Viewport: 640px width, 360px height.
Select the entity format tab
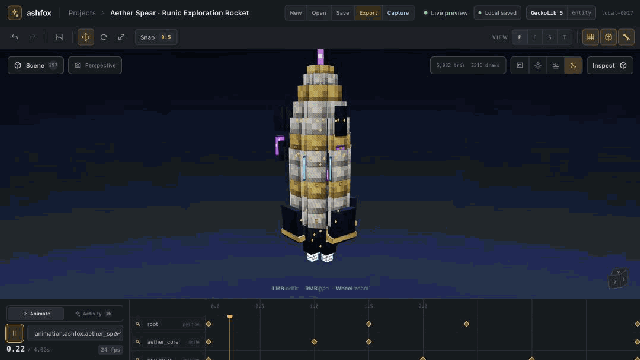pos(581,13)
